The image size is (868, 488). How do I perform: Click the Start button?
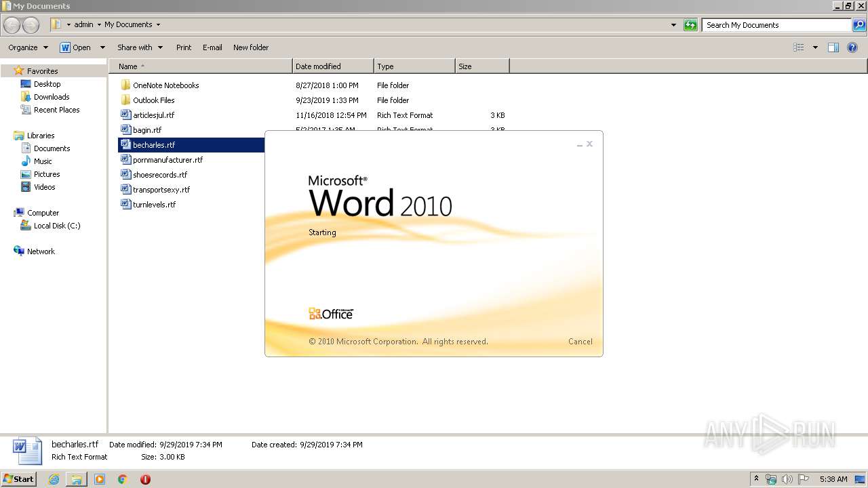pos(18,479)
